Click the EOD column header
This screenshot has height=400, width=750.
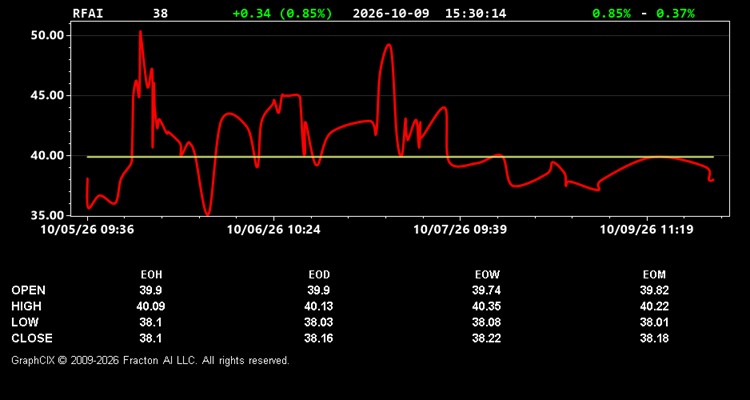319,275
